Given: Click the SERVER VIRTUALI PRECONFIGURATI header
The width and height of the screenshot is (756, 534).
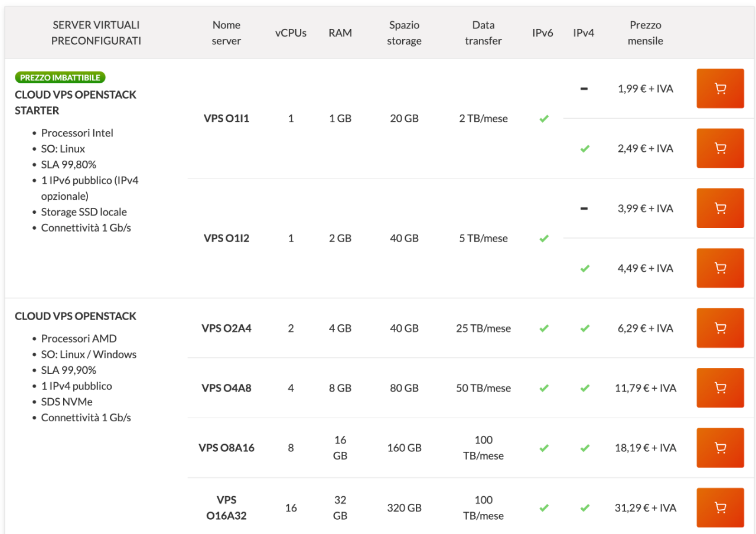Looking at the screenshot, I should (96, 33).
